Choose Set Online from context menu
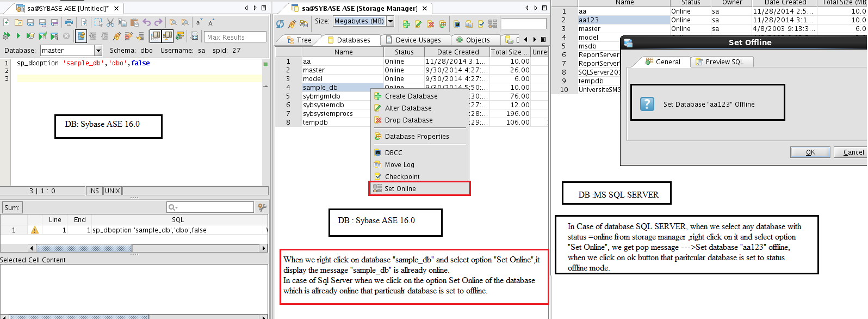868x319 pixels. pos(419,189)
